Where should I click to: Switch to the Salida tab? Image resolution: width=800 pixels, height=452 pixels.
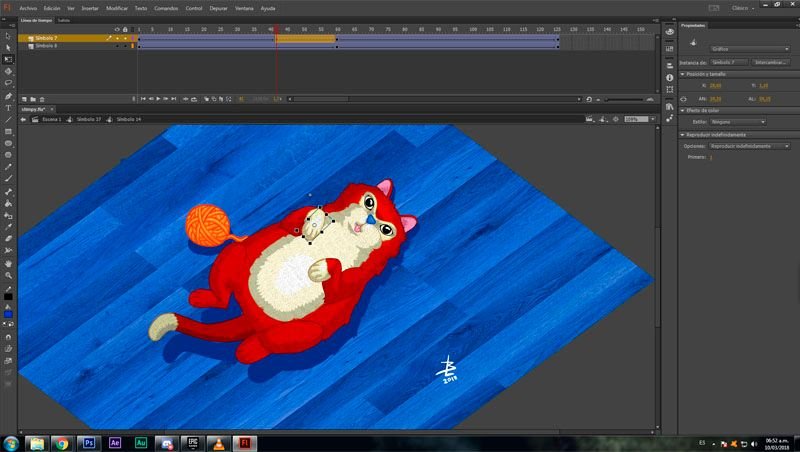pyautogui.click(x=64, y=19)
